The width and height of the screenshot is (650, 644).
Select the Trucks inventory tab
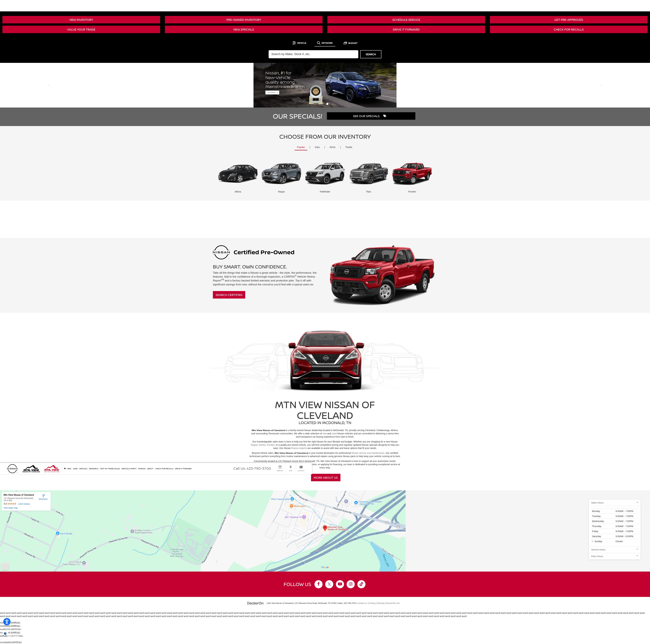tap(349, 147)
